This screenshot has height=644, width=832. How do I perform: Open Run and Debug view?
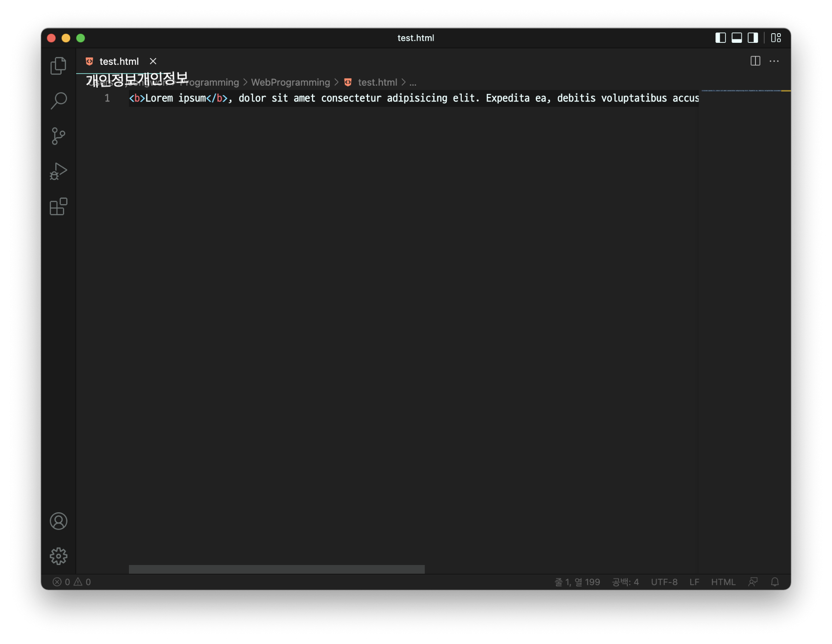tap(58, 171)
